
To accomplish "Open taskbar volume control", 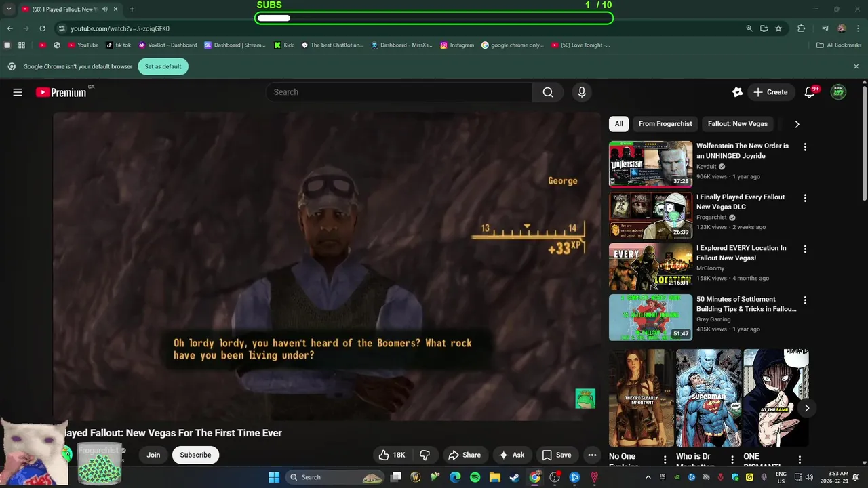I will (x=810, y=477).
